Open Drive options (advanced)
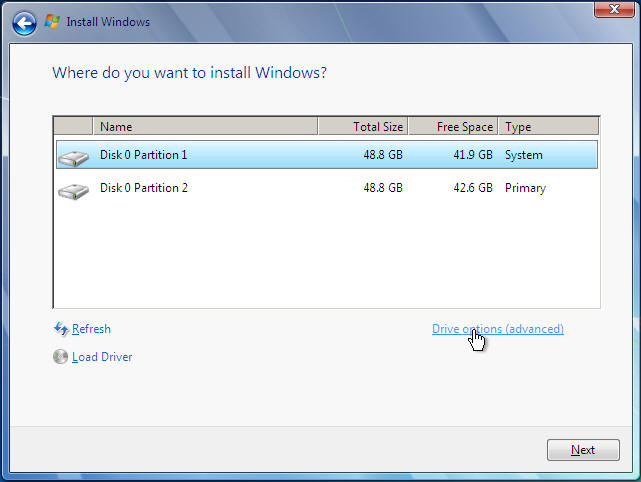641x482 pixels. [497, 329]
